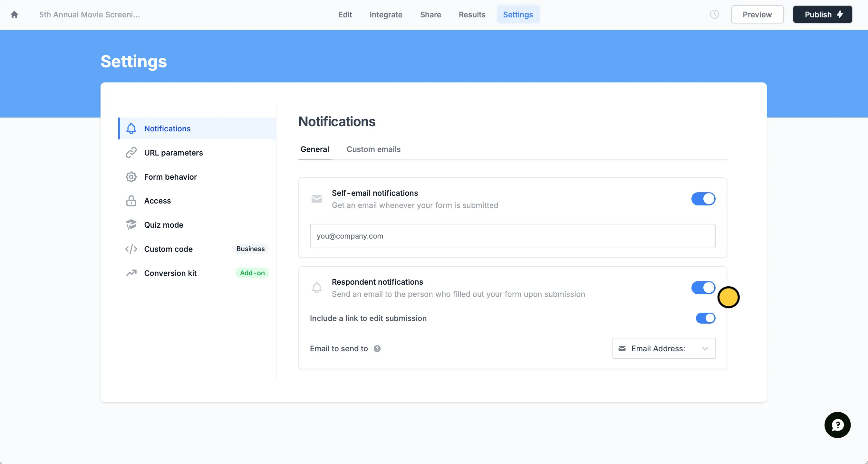Click the Add-on badge next to Conversion kit
This screenshot has height=464, width=868.
click(252, 273)
